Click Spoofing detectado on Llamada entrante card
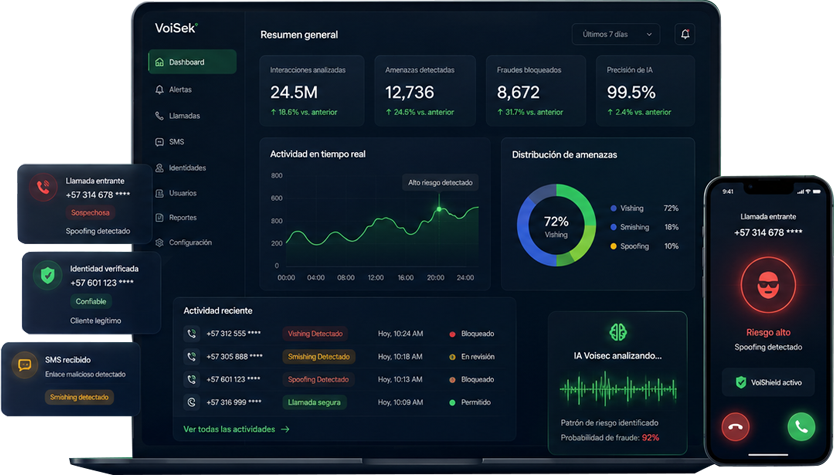This screenshot has width=834, height=475. [x=98, y=231]
